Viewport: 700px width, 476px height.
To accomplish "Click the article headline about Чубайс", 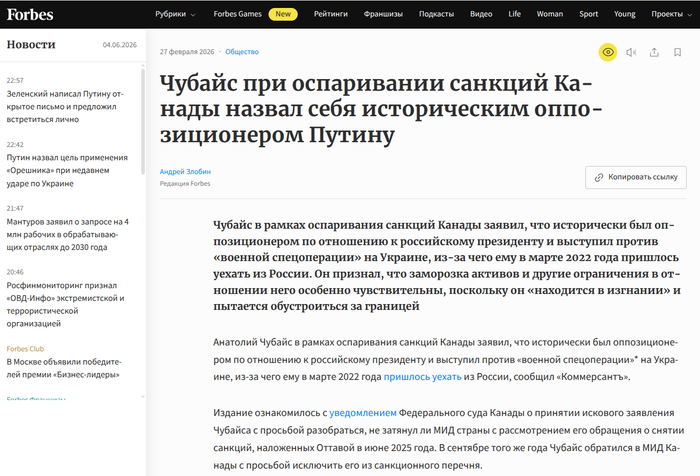I will [381, 109].
